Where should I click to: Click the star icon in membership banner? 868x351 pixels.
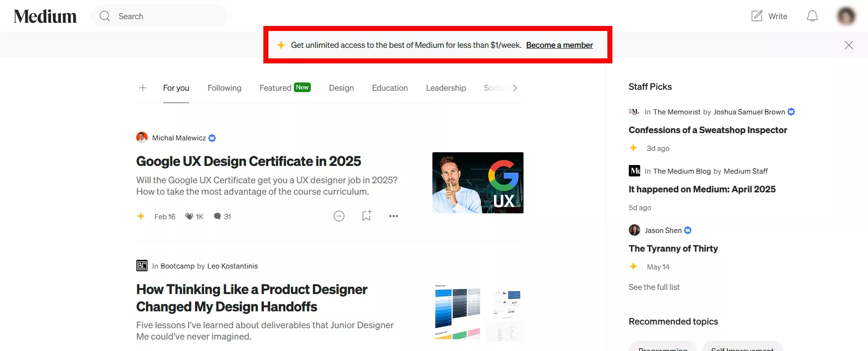pos(281,45)
